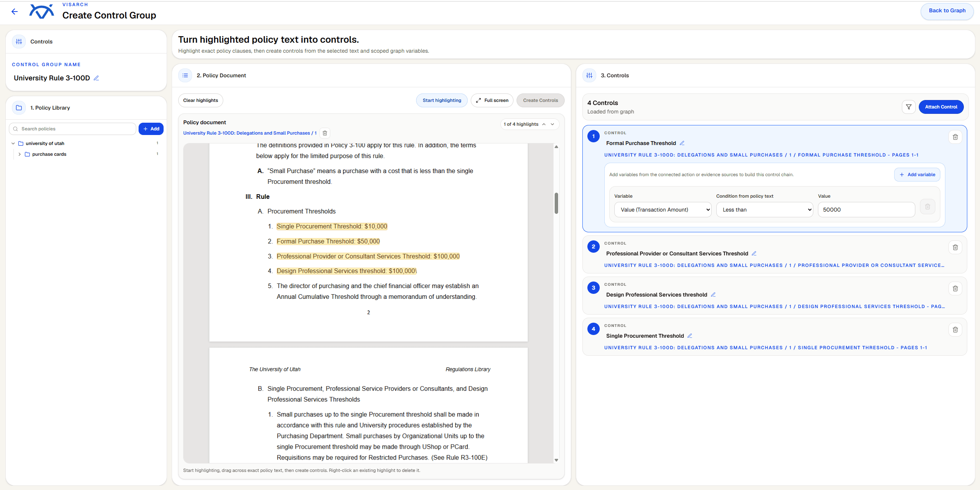The image size is (980, 490).
Task: Click the 3. Controls sliders icon
Action: [x=589, y=75]
